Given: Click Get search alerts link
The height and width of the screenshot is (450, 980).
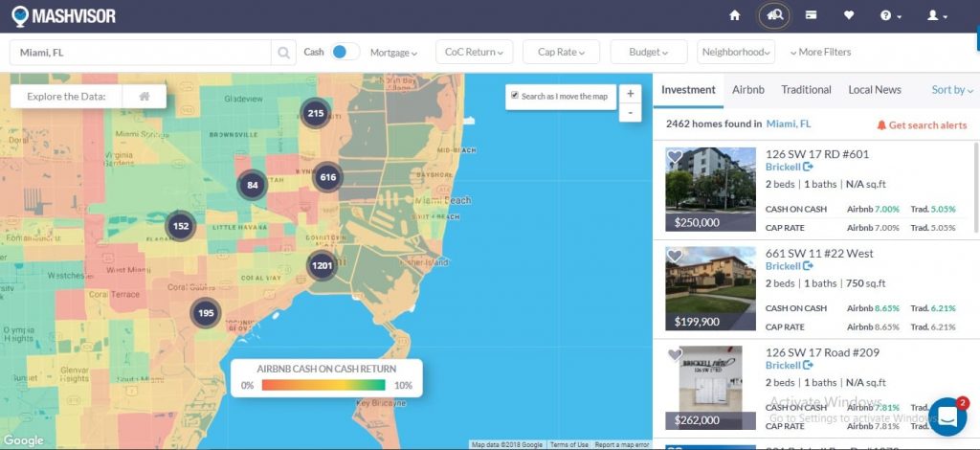Looking at the screenshot, I should (x=922, y=125).
